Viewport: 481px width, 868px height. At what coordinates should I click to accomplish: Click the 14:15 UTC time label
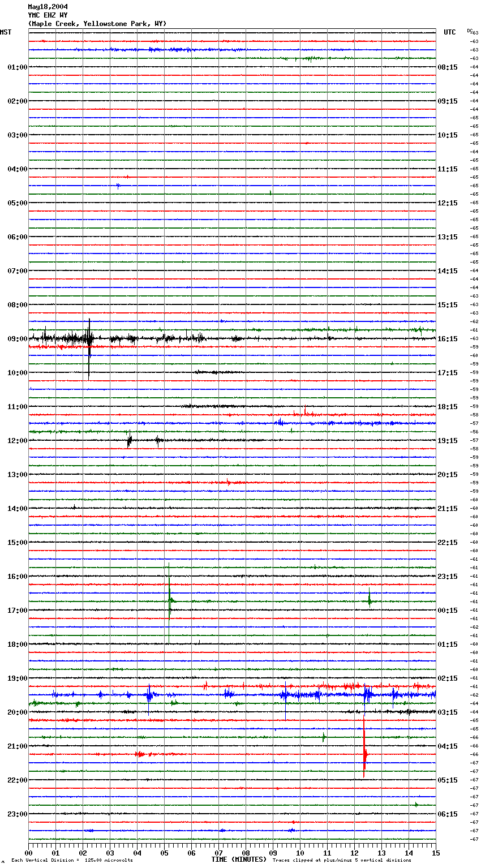pyautogui.click(x=448, y=271)
